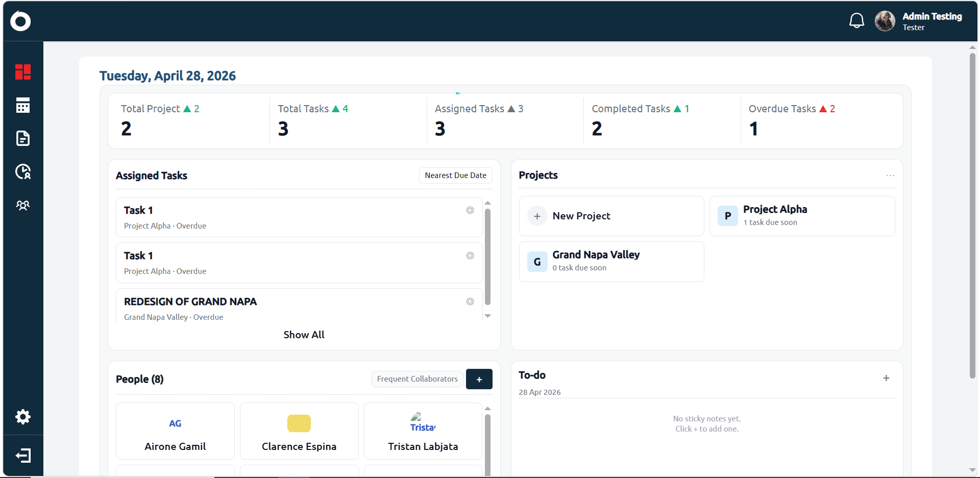The width and height of the screenshot is (980, 478).
Task: Open the time tracking sidebar icon
Action: [23, 172]
